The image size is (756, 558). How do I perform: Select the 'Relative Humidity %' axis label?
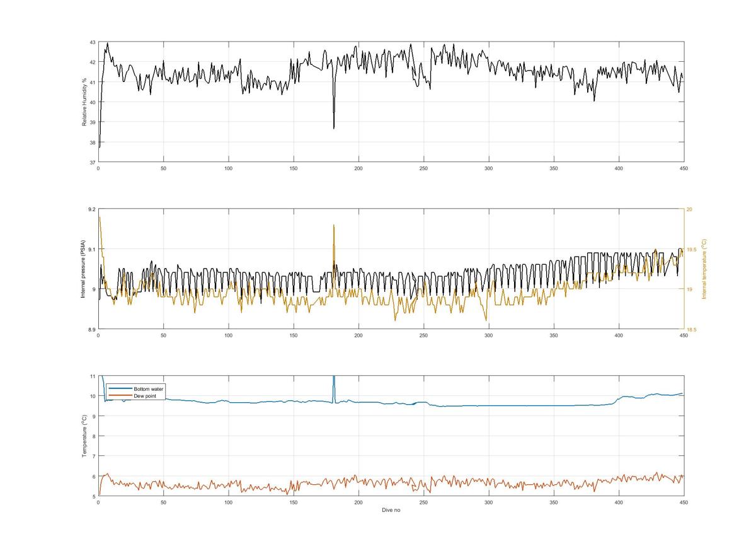coord(83,102)
